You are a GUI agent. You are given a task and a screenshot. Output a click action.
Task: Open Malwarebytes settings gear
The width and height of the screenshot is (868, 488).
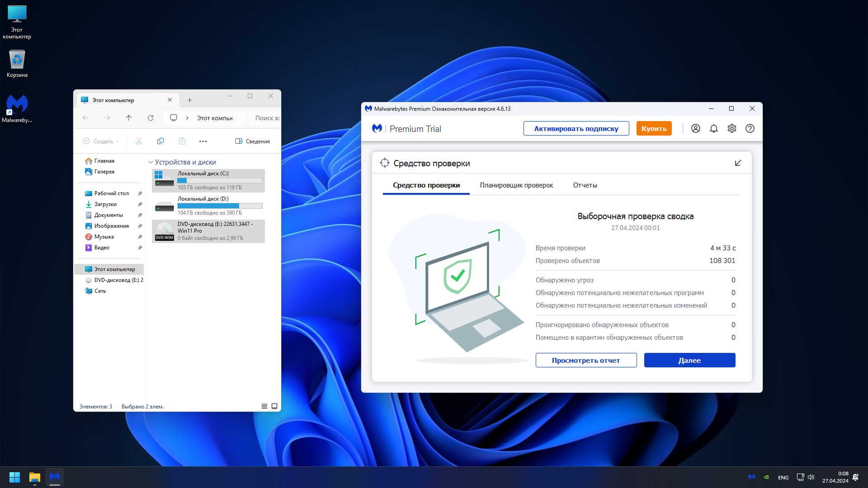coord(731,128)
